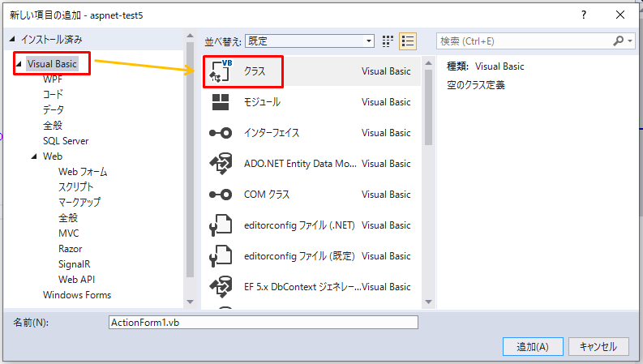Select the Web category label

(53, 156)
